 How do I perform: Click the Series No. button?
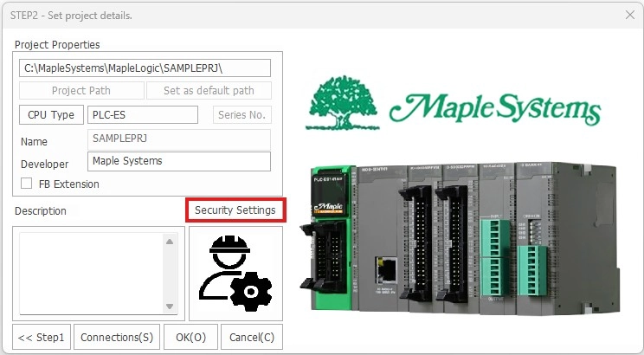click(241, 114)
